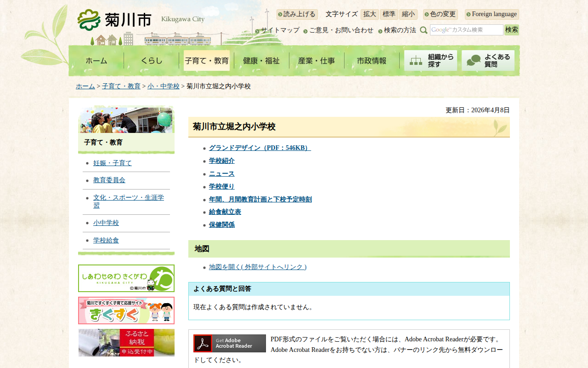Image resolution: width=588 pixels, height=368 pixels.
Task: Enlarge text with 拡大 button
Action: (370, 14)
